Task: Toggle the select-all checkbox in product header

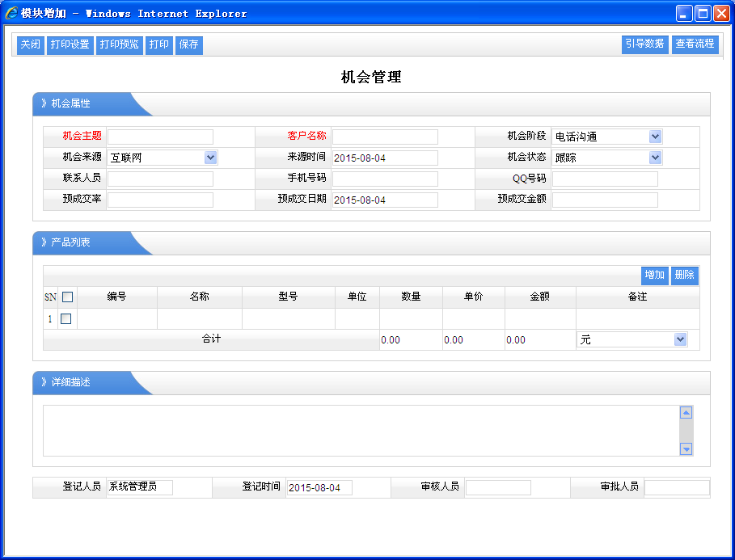Action: pos(67,297)
